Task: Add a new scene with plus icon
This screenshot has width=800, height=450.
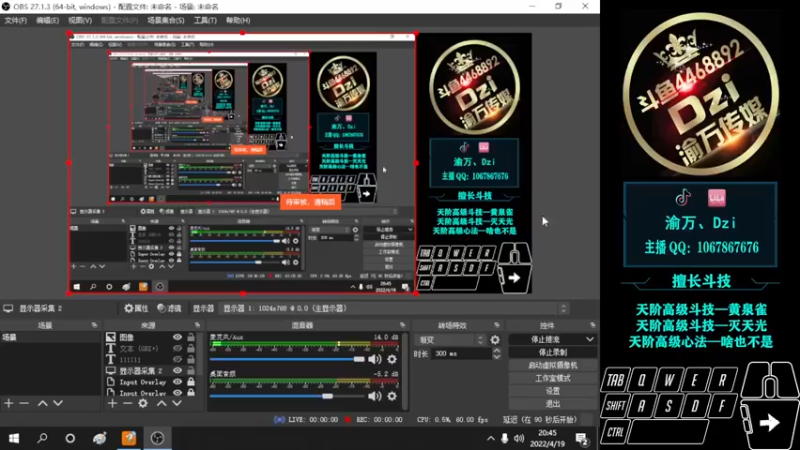Action: (x=9, y=403)
